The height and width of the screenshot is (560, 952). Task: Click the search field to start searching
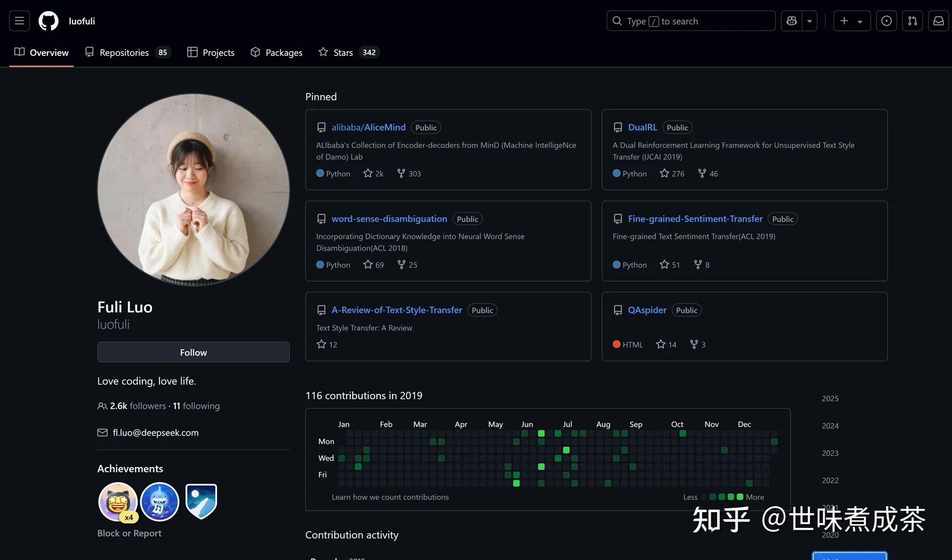click(690, 21)
